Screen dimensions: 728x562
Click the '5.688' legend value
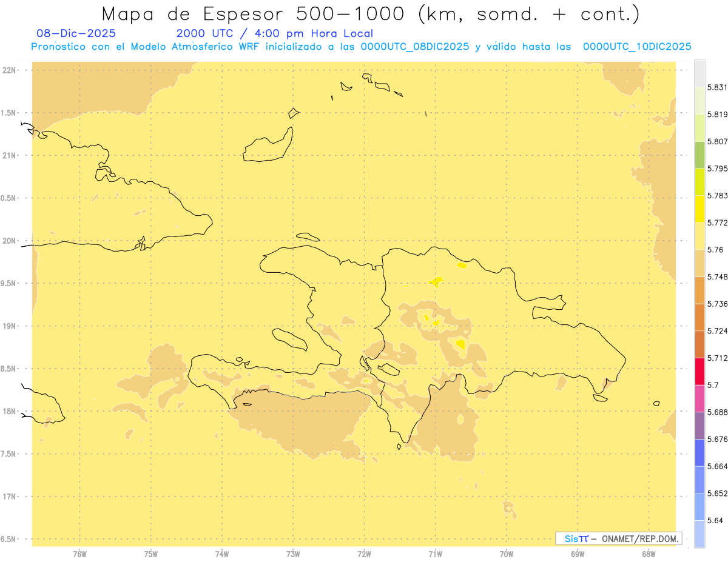pyautogui.click(x=718, y=412)
